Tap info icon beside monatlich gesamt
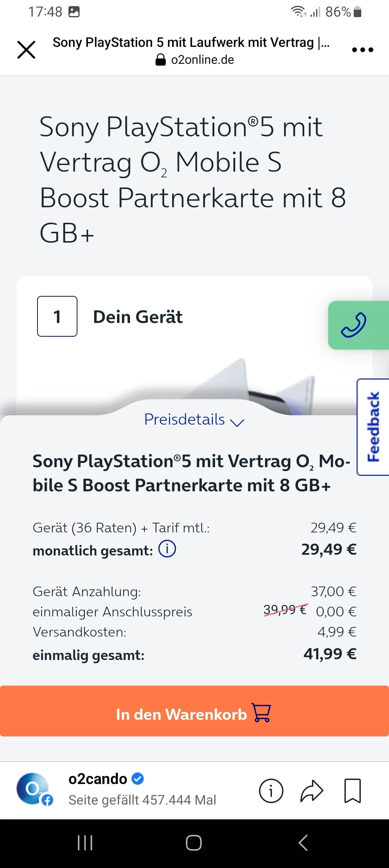 coord(167,549)
